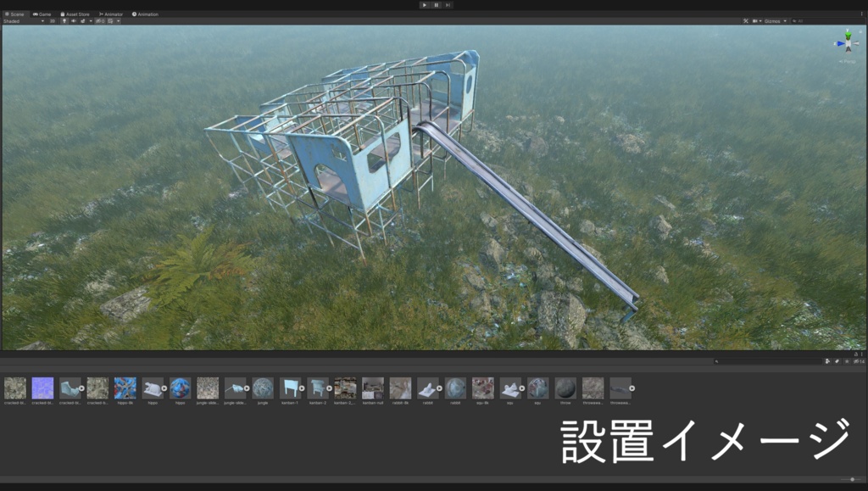The width and height of the screenshot is (868, 491).
Task: Toggle 2D view mode
Action: [x=53, y=21]
